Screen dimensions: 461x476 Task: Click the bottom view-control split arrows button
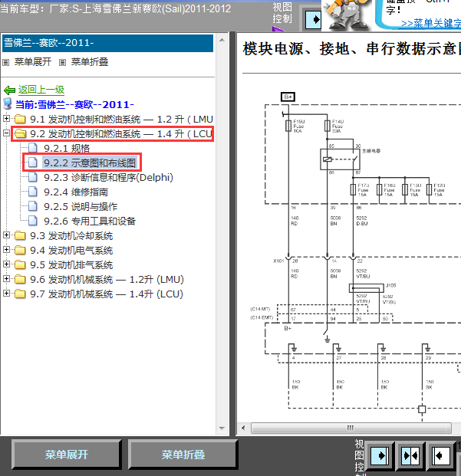(410, 455)
